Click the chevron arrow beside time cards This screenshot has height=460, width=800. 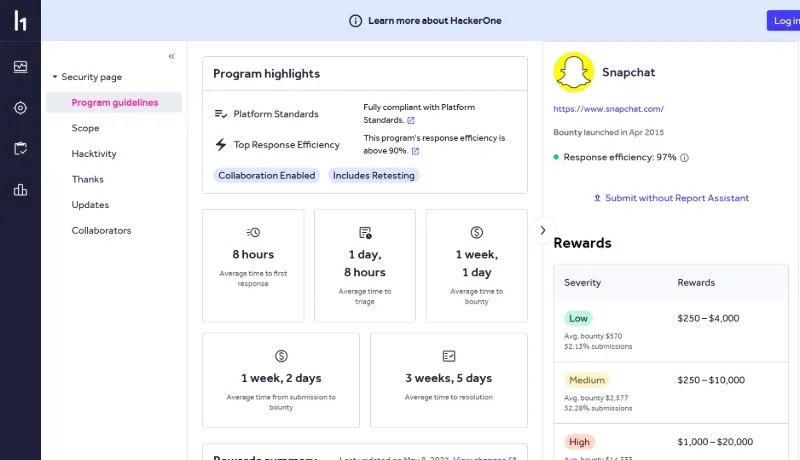pos(543,231)
